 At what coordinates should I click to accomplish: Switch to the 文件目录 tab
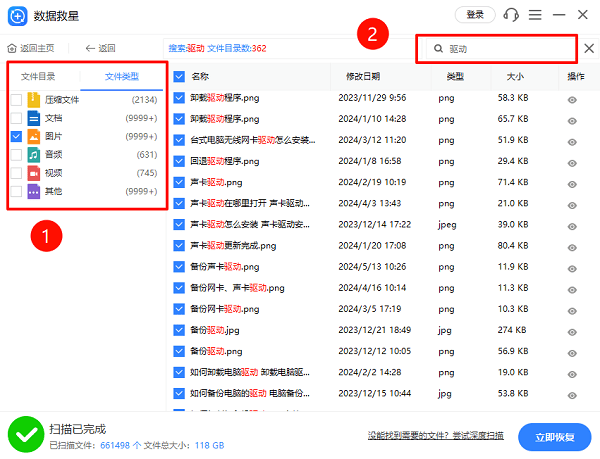pos(38,76)
